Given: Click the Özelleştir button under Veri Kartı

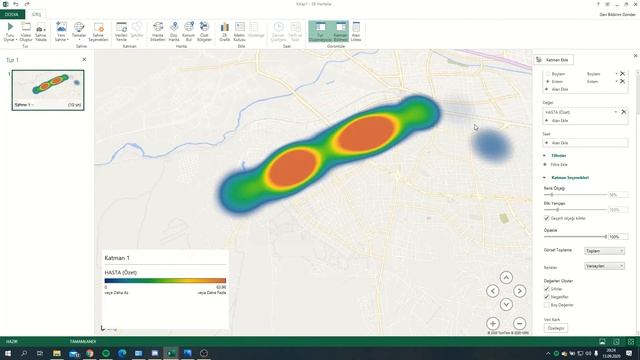Looking at the screenshot, I should [556, 328].
